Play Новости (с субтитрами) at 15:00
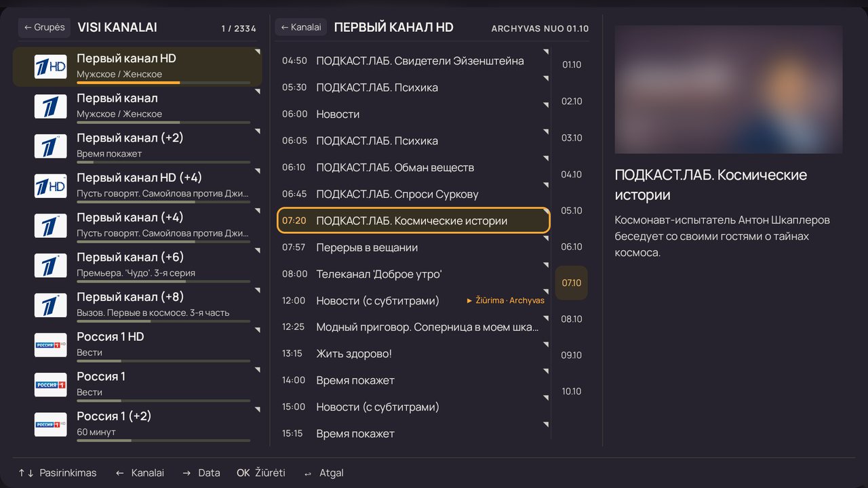 414,407
